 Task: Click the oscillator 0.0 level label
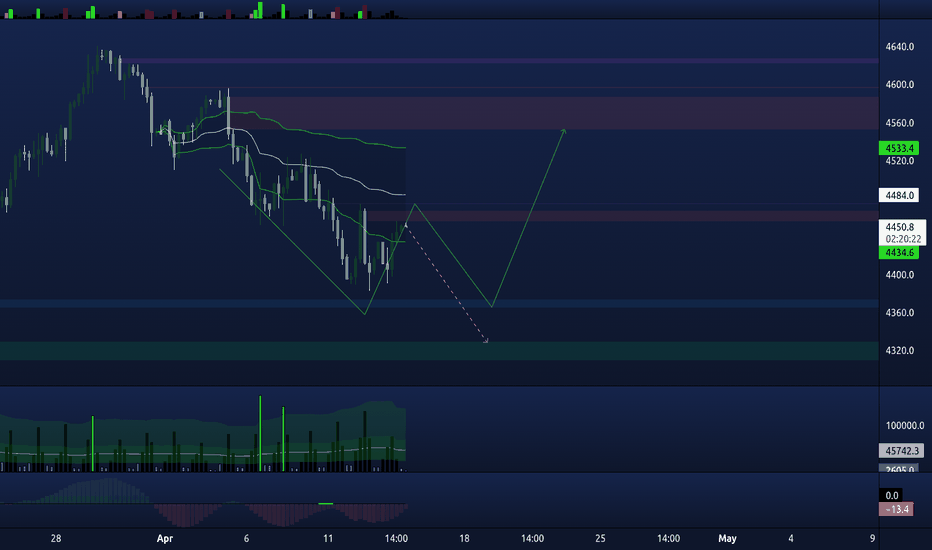pos(892,495)
